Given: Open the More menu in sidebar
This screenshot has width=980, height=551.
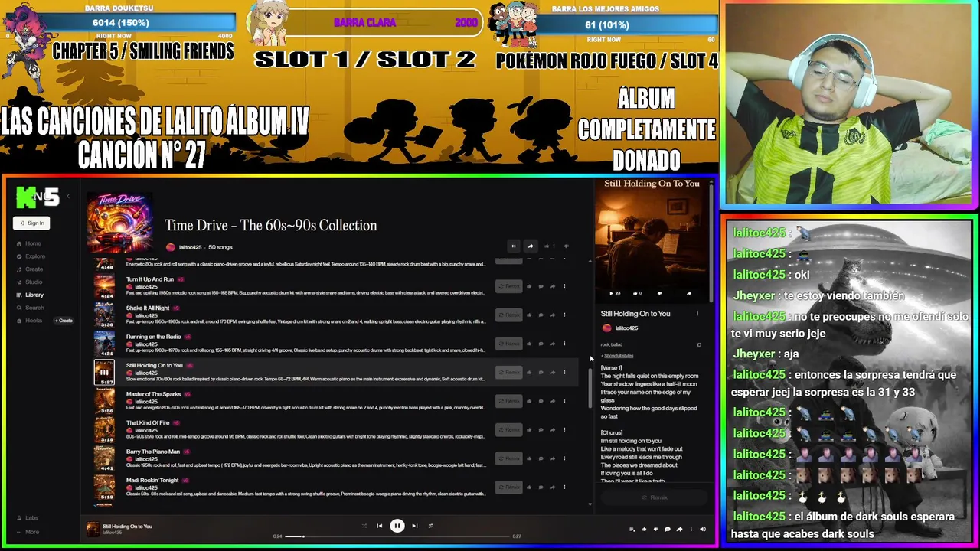Looking at the screenshot, I should pos(28,532).
